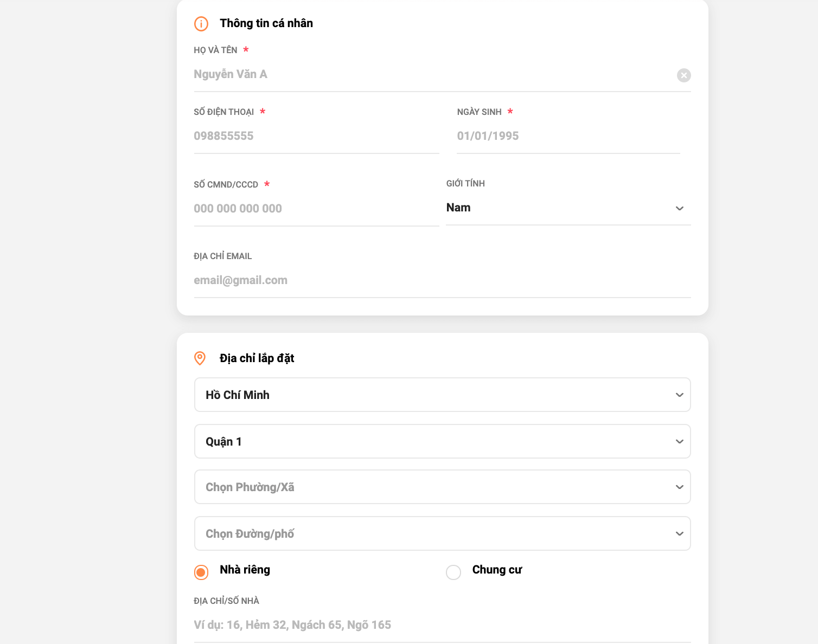Open the Quận 1 district dropdown
The height and width of the screenshot is (644, 818).
442,441
